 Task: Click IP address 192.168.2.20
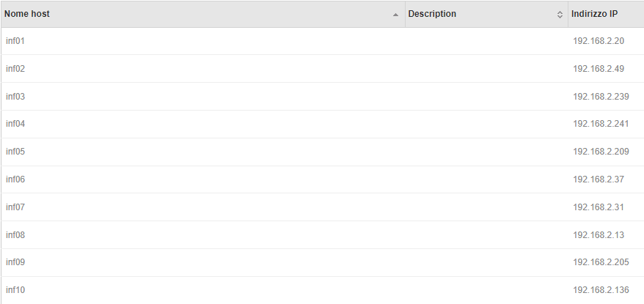click(x=599, y=41)
